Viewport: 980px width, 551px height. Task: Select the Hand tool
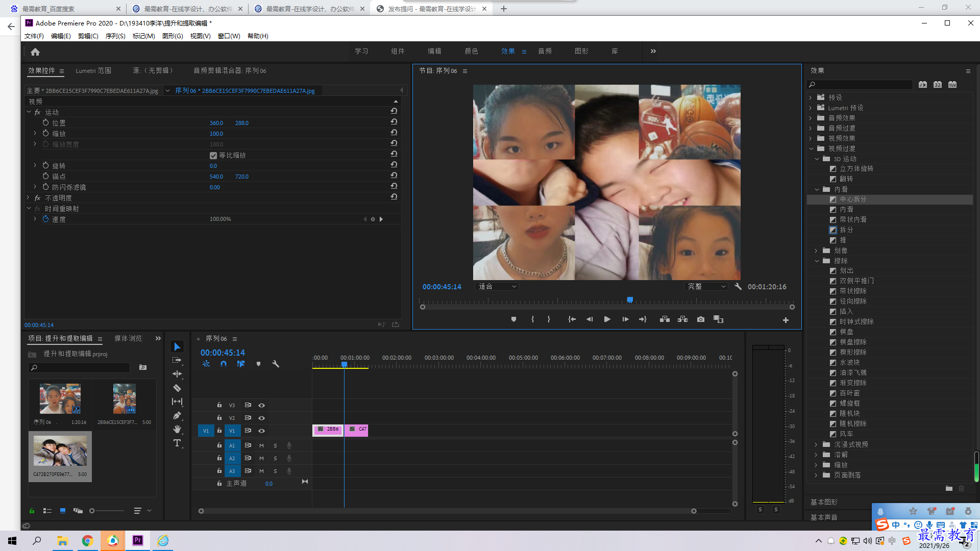177,429
